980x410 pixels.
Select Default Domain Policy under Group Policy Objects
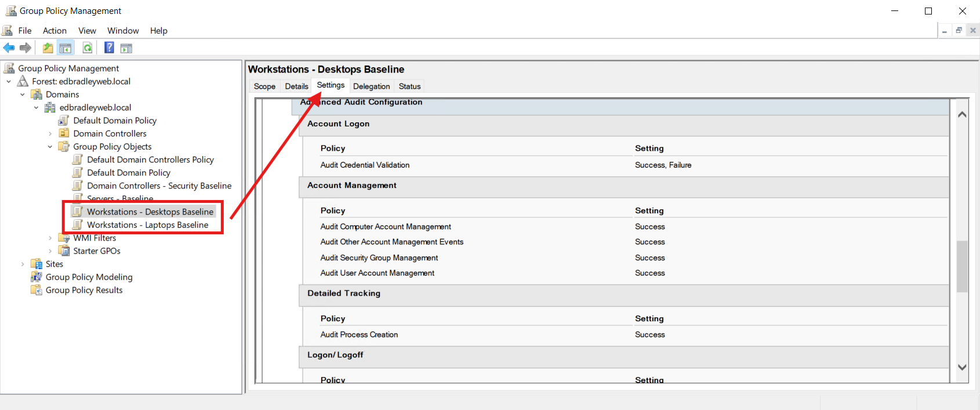point(129,173)
